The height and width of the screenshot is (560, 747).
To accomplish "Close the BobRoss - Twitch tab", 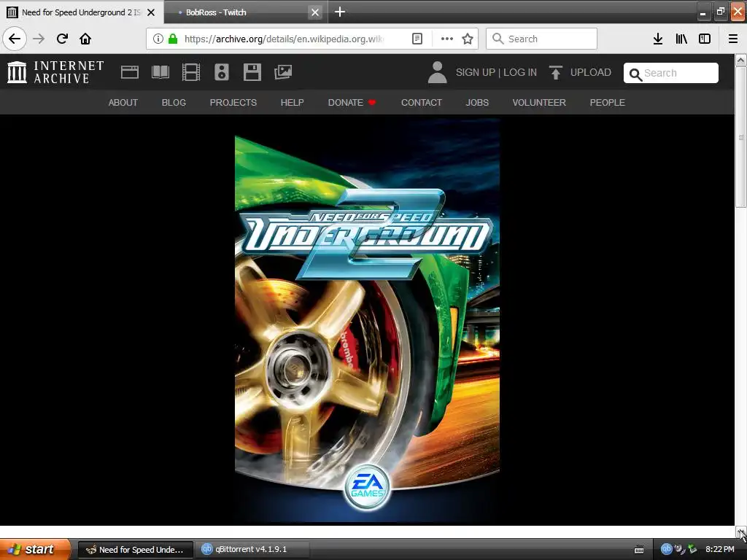I will pos(315,12).
